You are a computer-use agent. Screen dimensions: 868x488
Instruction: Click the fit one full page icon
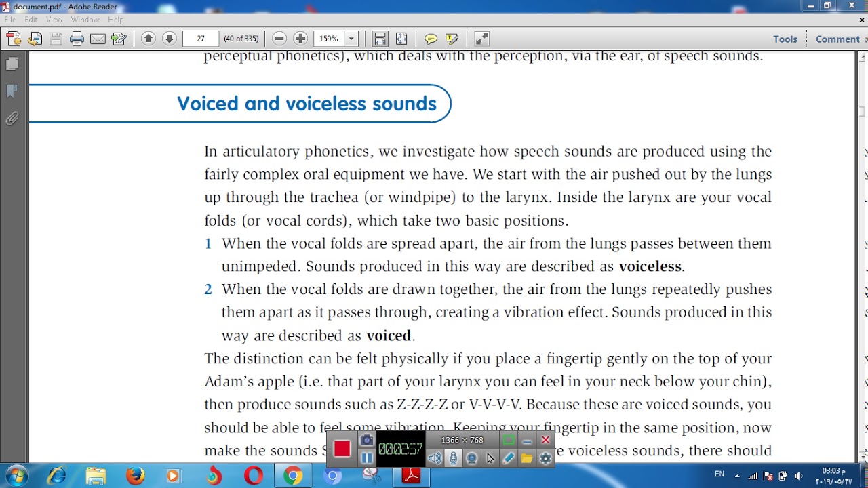(x=401, y=39)
